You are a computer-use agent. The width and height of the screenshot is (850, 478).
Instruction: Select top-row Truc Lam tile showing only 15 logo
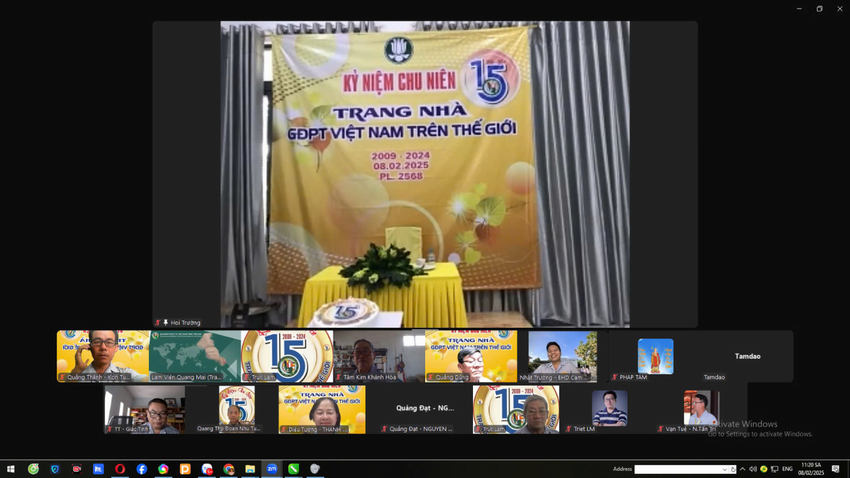coord(287,356)
